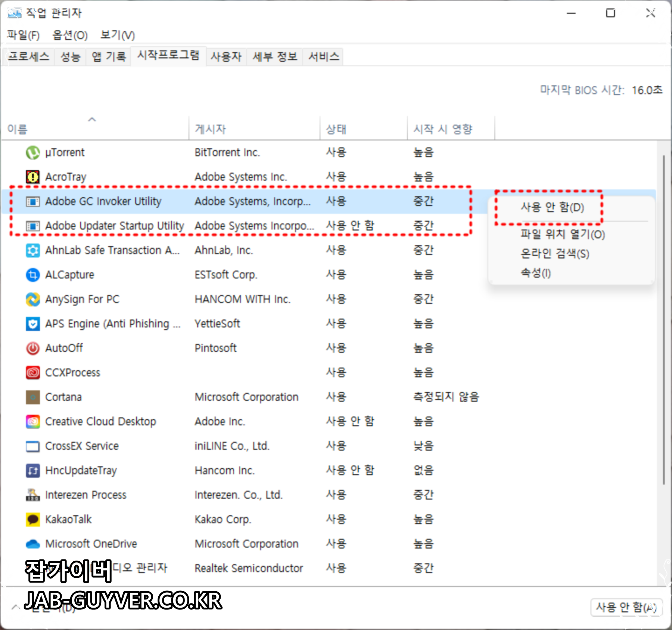Click the KakaoTalk icon
672x630 pixels.
33,520
